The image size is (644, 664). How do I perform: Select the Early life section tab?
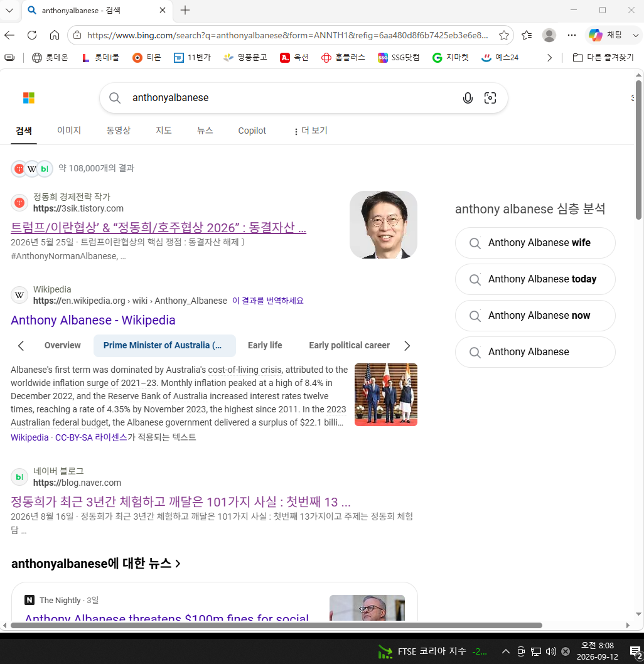tap(265, 346)
